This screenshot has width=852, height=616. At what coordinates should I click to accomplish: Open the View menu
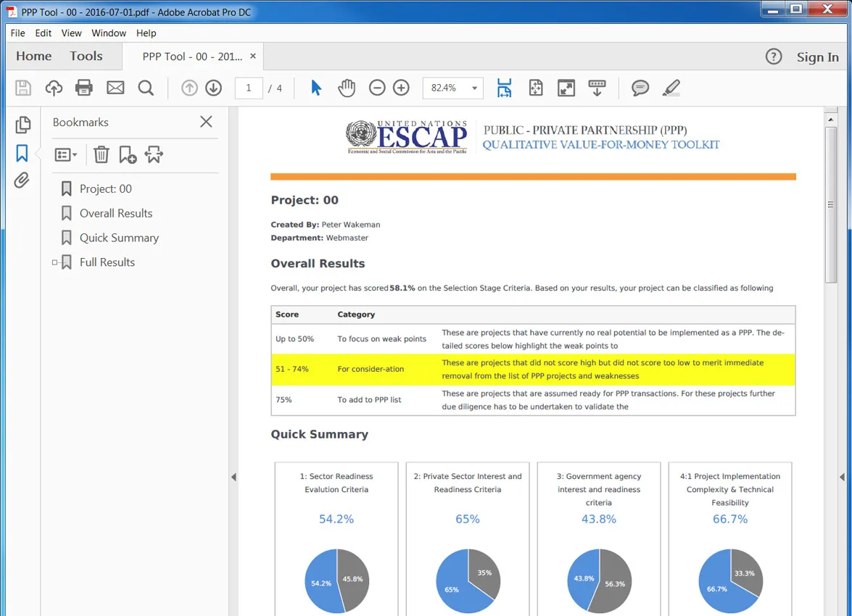pyautogui.click(x=71, y=33)
